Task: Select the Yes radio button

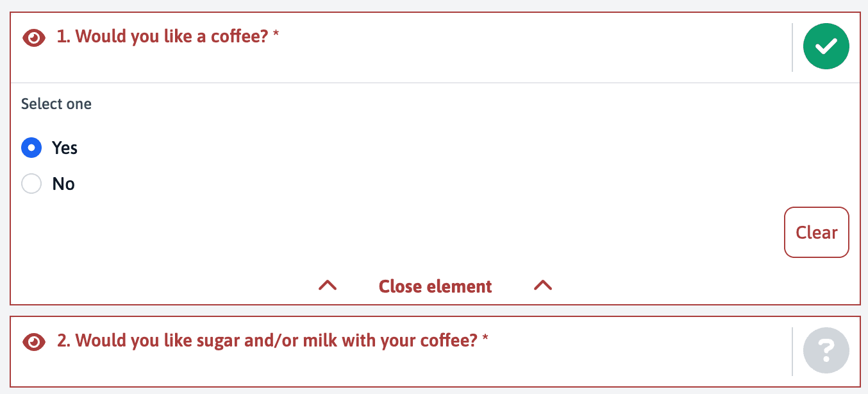Action: click(x=31, y=148)
